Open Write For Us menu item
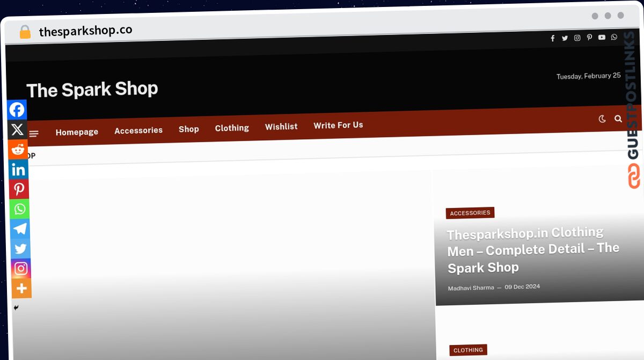Image resolution: width=644 pixels, height=360 pixels. pyautogui.click(x=338, y=125)
